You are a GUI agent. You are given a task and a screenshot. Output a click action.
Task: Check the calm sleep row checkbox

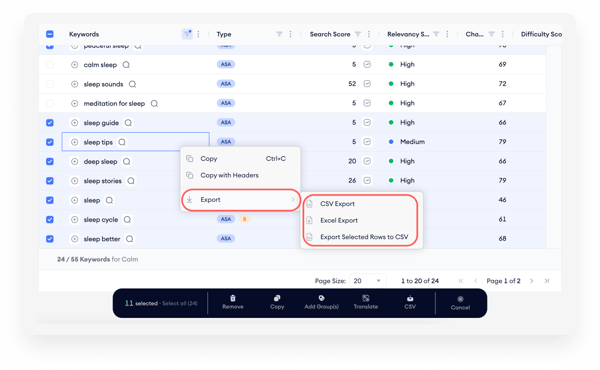click(50, 65)
